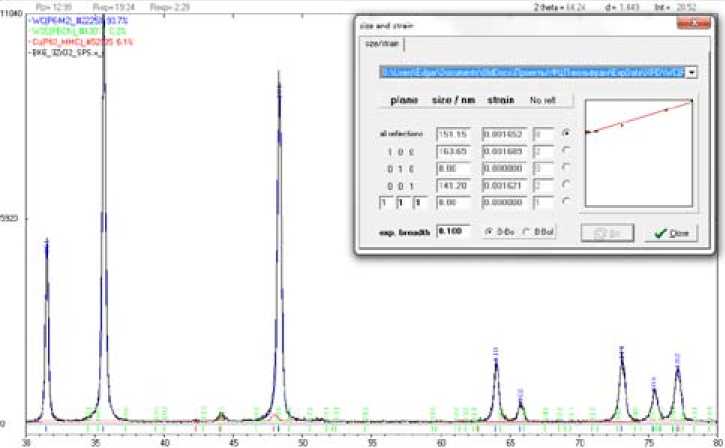Click the size-strain plot with red line

(639, 153)
